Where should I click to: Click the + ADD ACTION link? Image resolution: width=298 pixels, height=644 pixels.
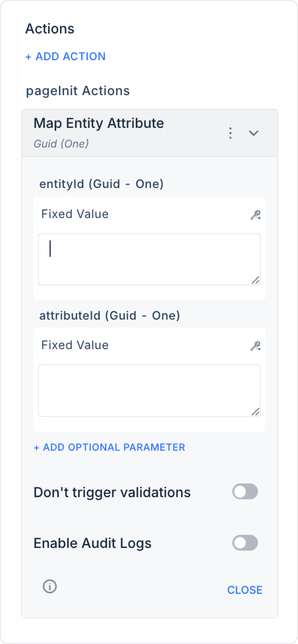(x=66, y=56)
